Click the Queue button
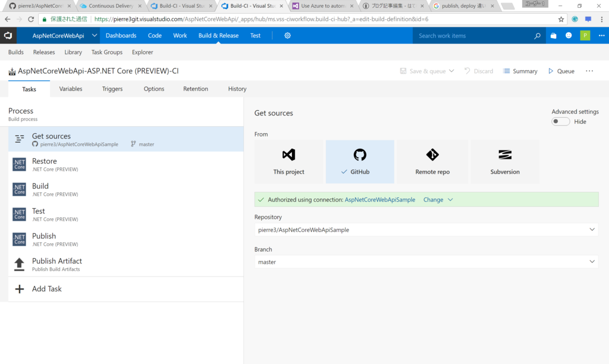The height and width of the screenshot is (364, 609). pos(561,71)
